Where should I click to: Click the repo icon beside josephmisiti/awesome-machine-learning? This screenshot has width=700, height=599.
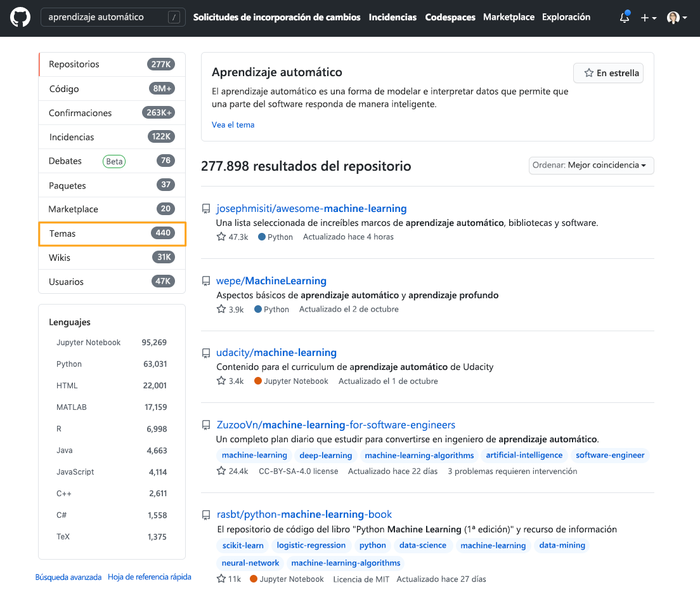click(x=206, y=209)
